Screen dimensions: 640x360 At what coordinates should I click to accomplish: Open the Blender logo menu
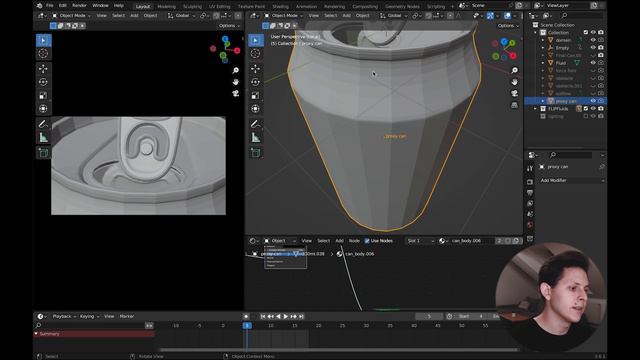(39, 6)
